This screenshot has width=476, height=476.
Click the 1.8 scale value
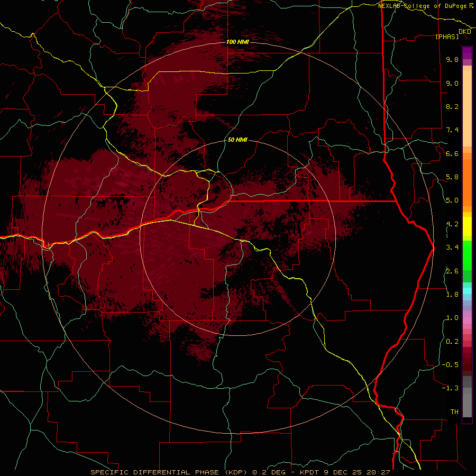[452, 295]
